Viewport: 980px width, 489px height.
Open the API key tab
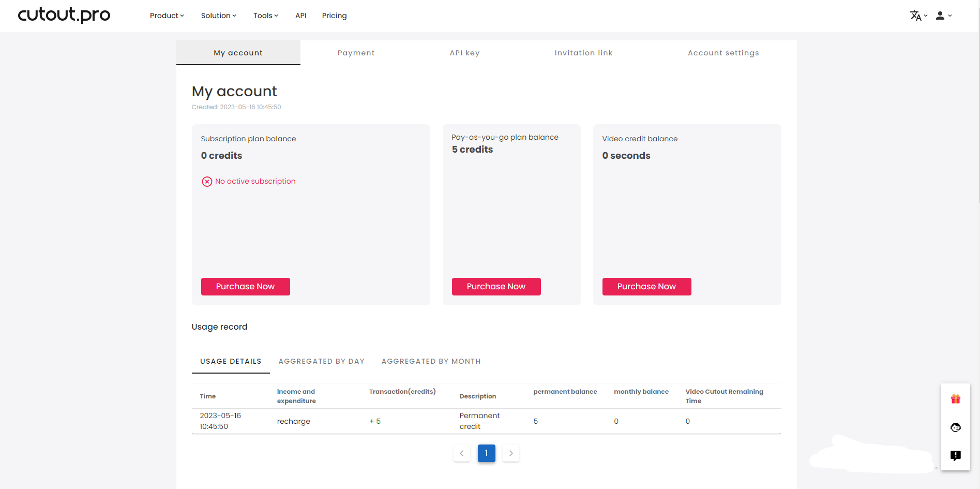pyautogui.click(x=464, y=53)
